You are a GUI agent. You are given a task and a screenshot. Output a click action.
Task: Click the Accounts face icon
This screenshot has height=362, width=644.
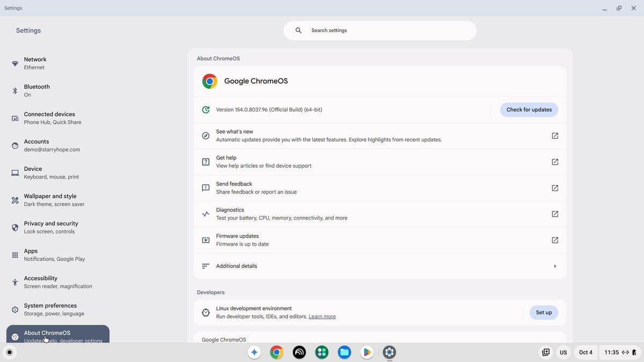coord(15,145)
